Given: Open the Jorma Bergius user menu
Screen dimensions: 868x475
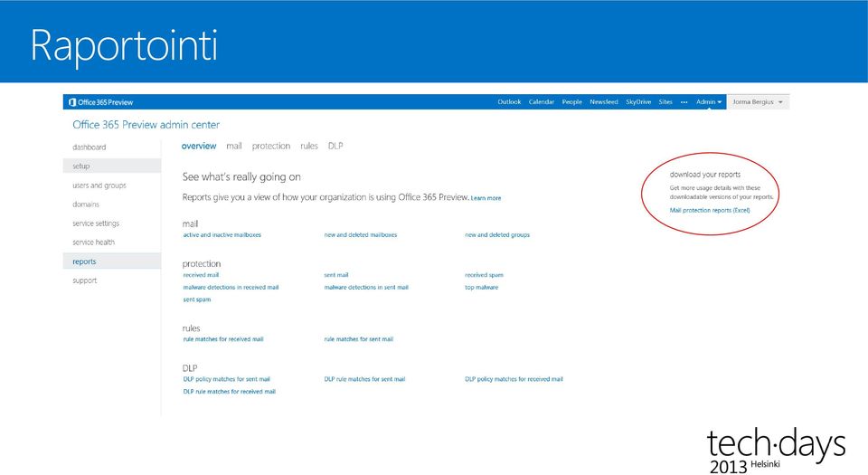Looking at the screenshot, I should click(758, 102).
